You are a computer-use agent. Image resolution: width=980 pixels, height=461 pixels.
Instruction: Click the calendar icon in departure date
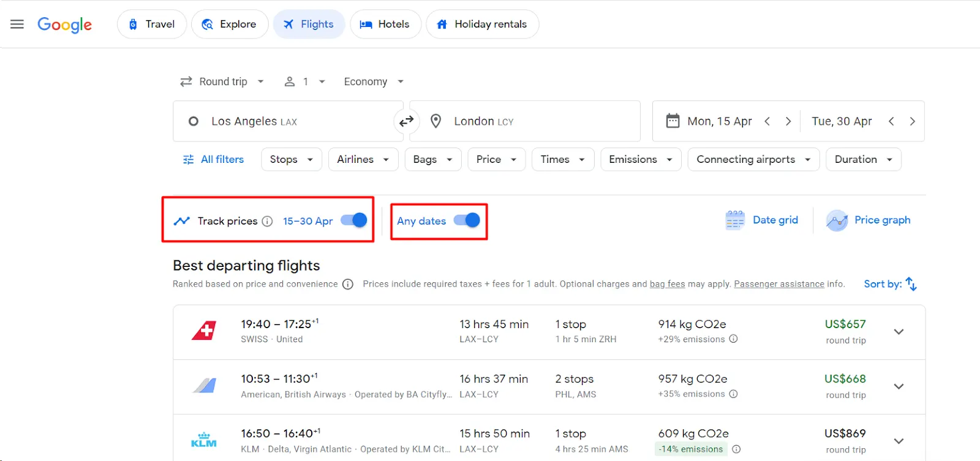(673, 121)
